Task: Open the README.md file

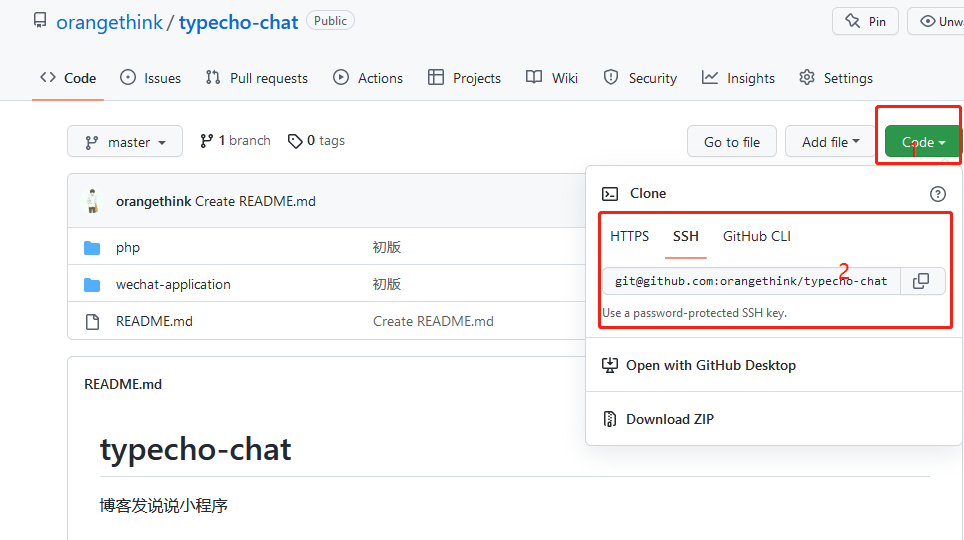Action: [x=154, y=321]
